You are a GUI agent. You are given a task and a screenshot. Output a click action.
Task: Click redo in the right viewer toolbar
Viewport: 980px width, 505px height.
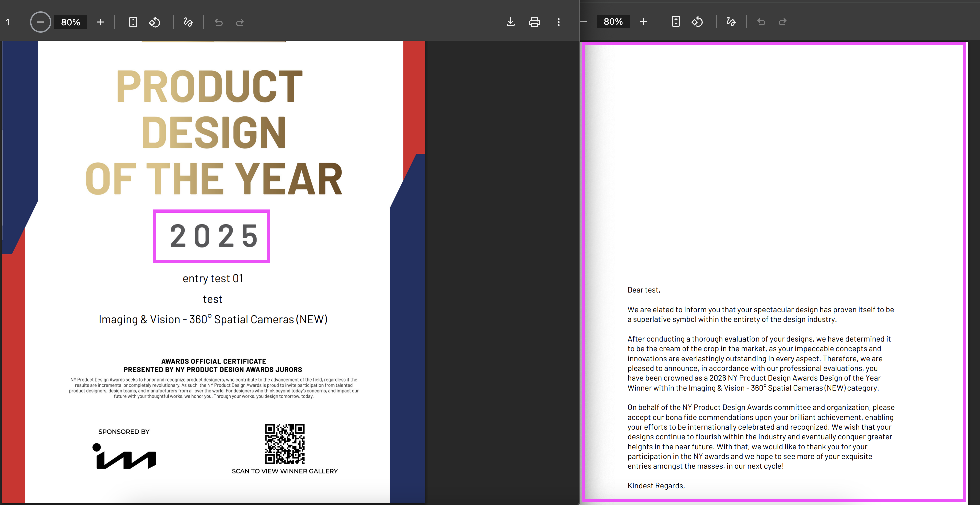[783, 22]
